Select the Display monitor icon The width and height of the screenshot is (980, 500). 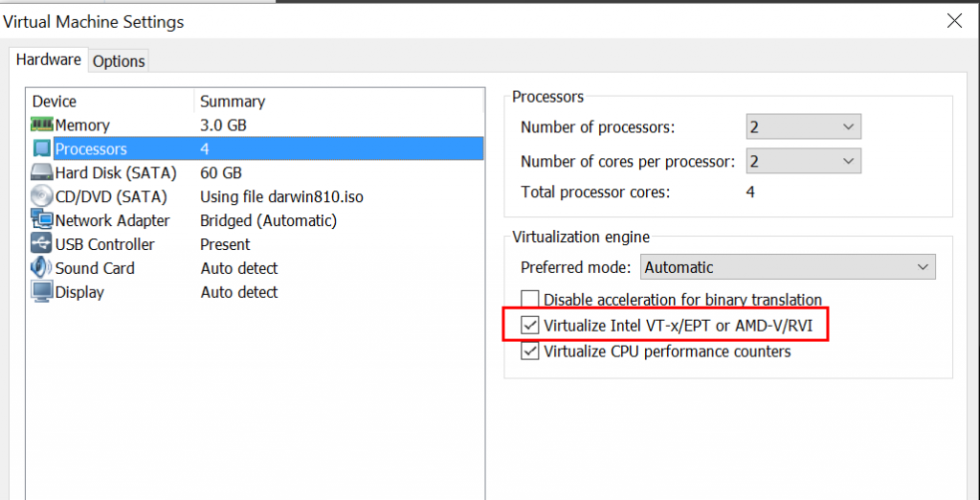click(42, 291)
